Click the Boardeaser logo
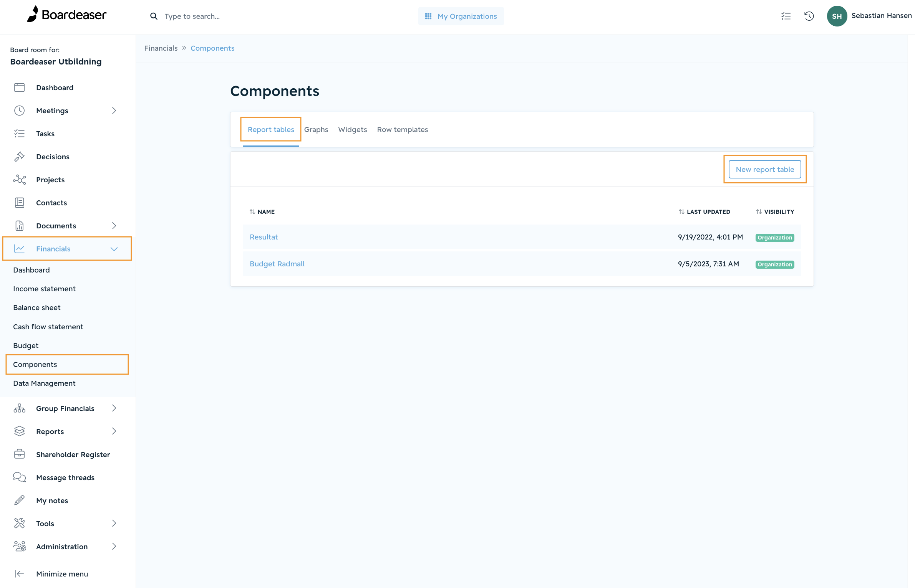This screenshot has width=915, height=588. [x=66, y=15]
